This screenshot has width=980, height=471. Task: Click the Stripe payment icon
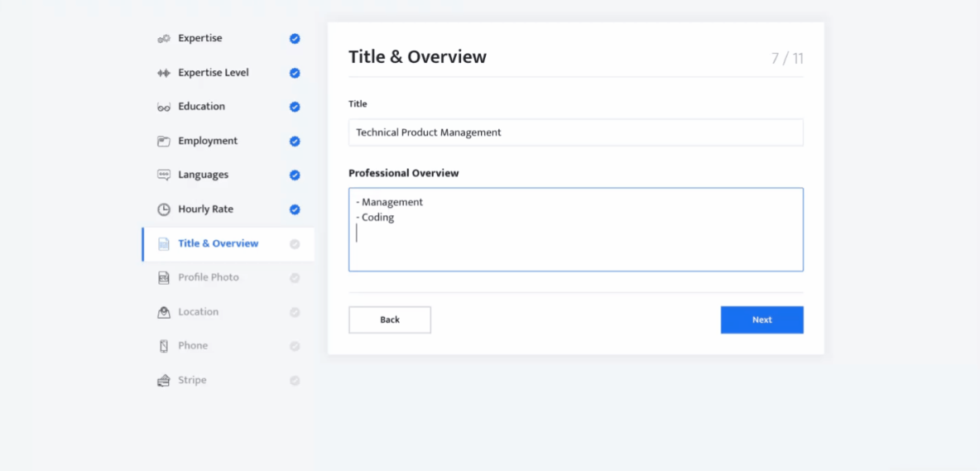coord(164,381)
